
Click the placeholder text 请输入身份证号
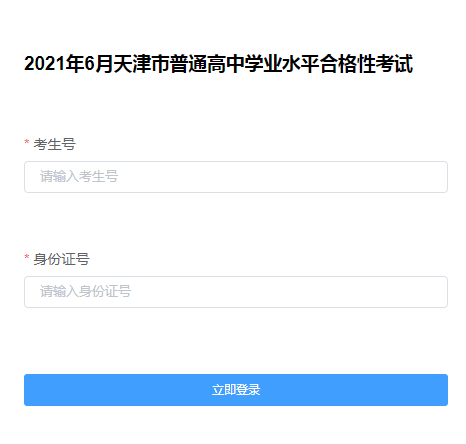coord(86,291)
